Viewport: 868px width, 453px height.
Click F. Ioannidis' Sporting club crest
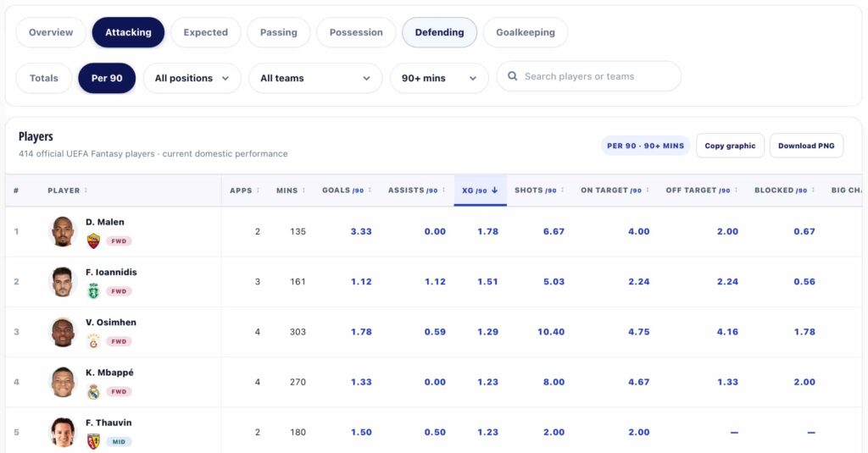pyautogui.click(x=93, y=291)
